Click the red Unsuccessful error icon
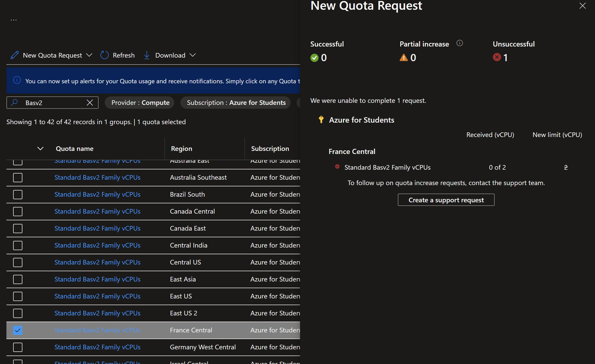This screenshot has height=364, width=595. (x=497, y=57)
